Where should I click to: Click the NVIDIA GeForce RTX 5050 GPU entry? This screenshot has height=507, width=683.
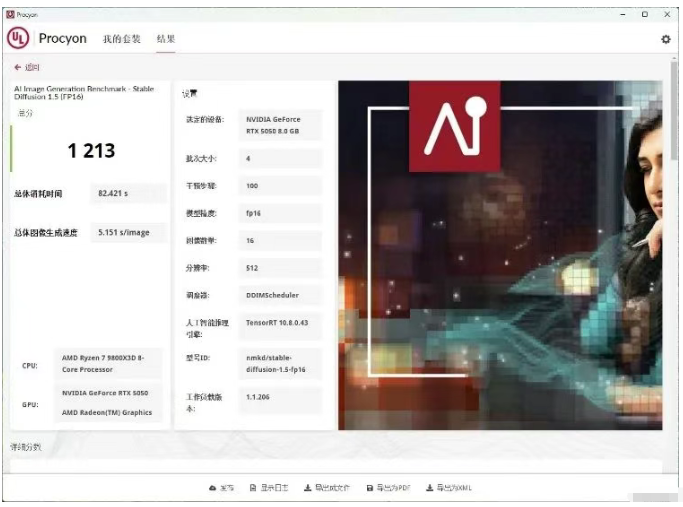[105, 393]
